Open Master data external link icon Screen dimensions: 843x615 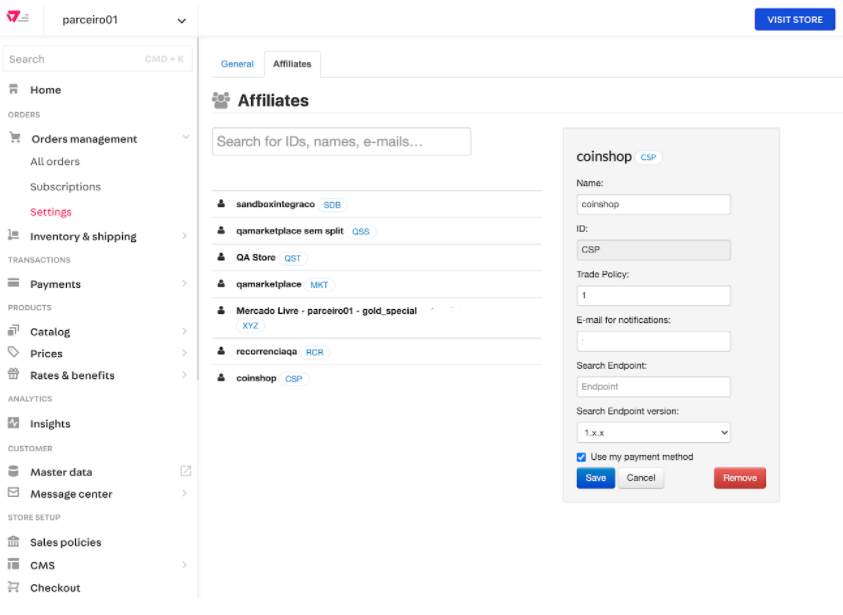click(x=185, y=471)
